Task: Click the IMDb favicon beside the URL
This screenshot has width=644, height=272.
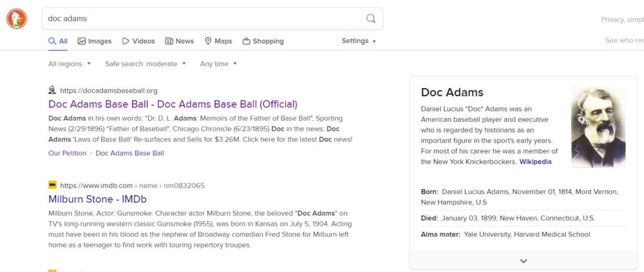Action: pyautogui.click(x=52, y=185)
